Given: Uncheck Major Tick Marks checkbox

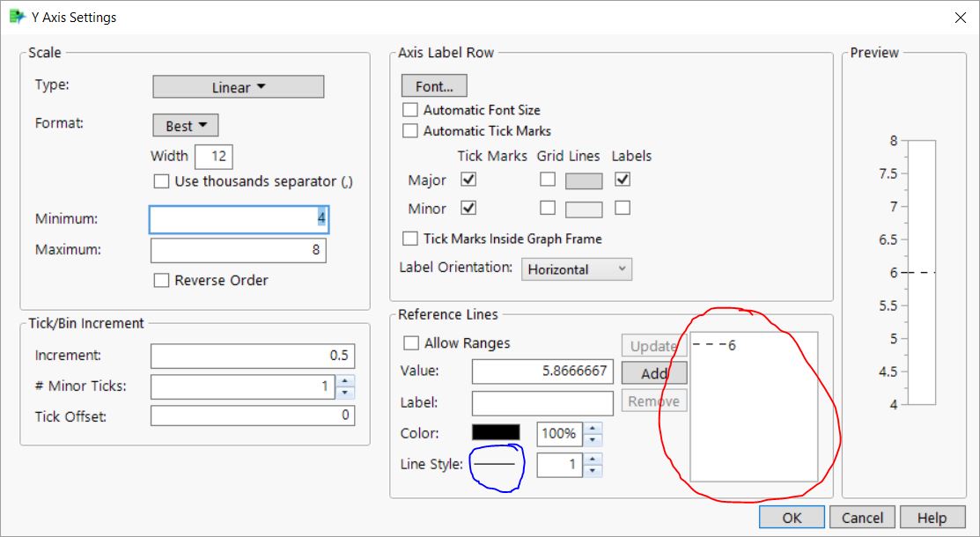Looking at the screenshot, I should pyautogui.click(x=468, y=180).
